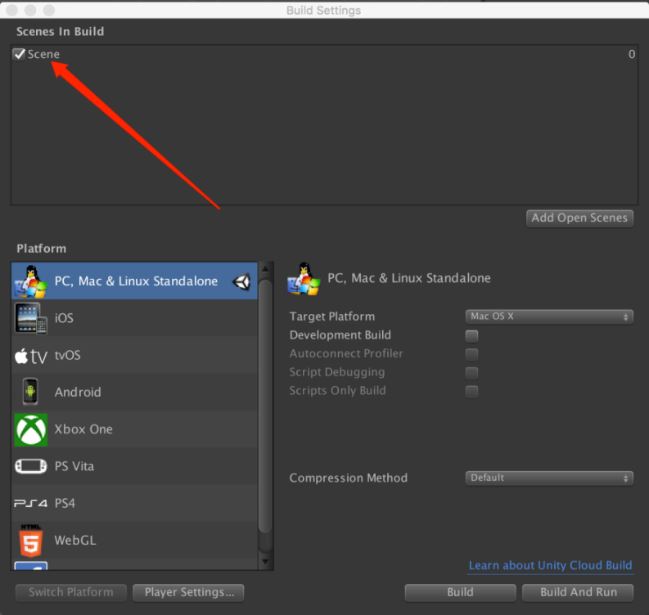Image resolution: width=649 pixels, height=615 pixels.
Task: Click the Add Open Scenes button
Action: [x=580, y=218]
